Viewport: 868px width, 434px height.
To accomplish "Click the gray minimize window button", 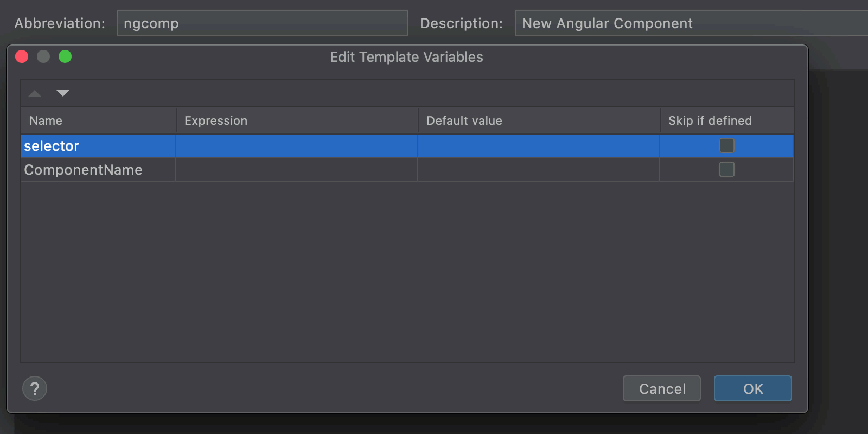I will point(43,56).
